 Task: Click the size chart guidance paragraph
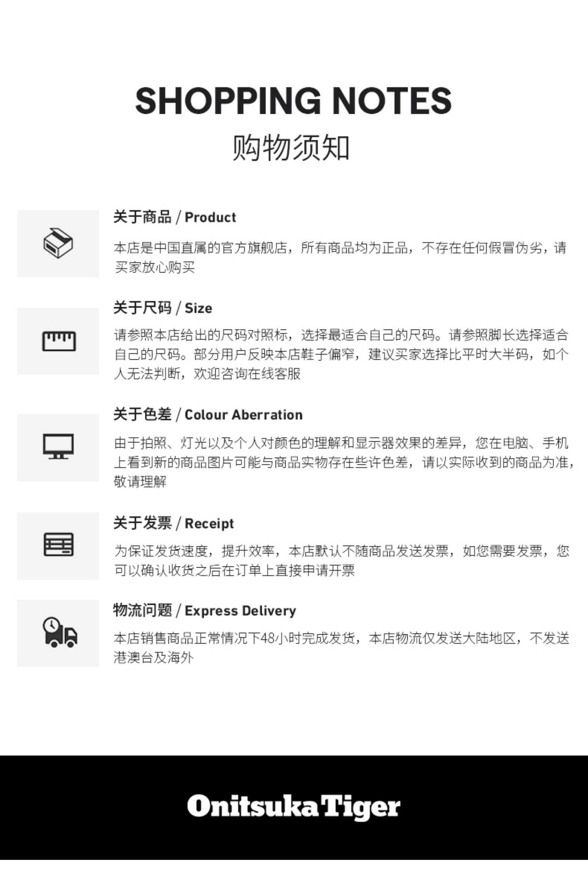point(341,354)
